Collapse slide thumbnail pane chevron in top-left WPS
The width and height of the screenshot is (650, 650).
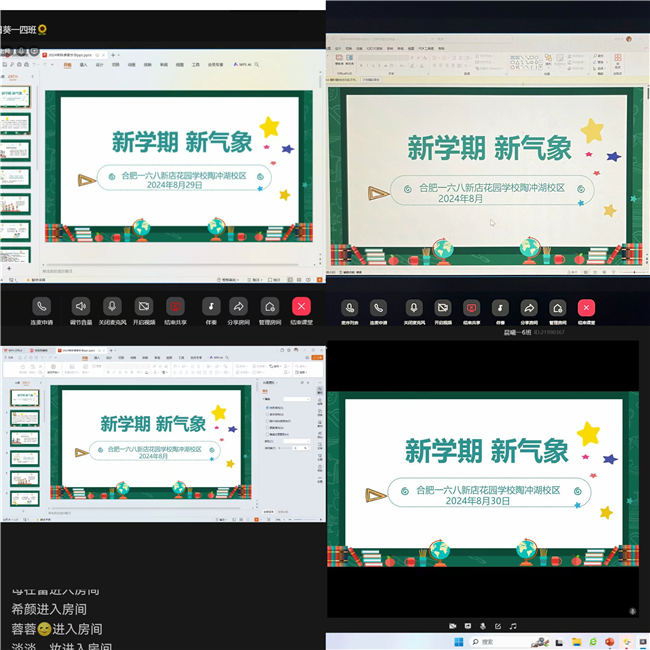32,77
